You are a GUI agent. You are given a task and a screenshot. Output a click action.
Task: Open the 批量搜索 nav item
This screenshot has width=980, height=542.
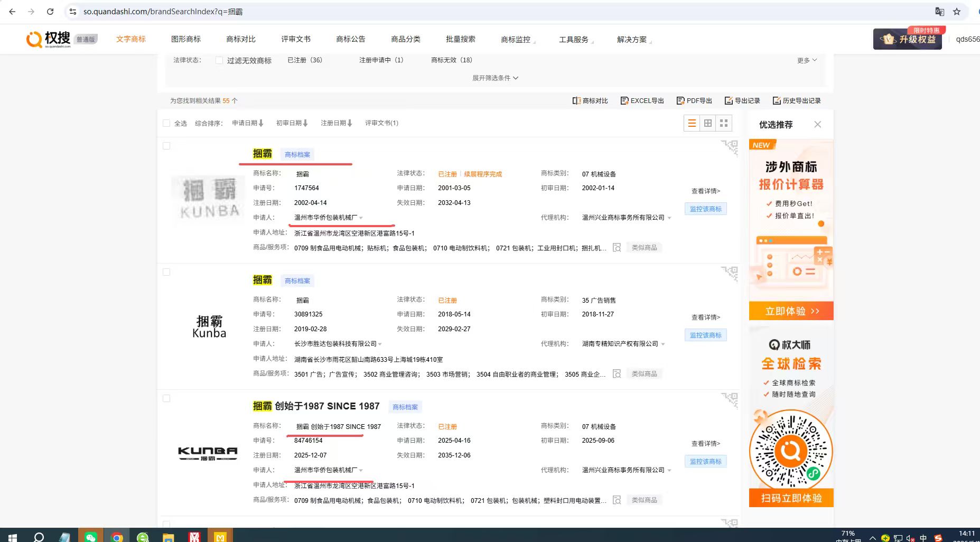[461, 39]
